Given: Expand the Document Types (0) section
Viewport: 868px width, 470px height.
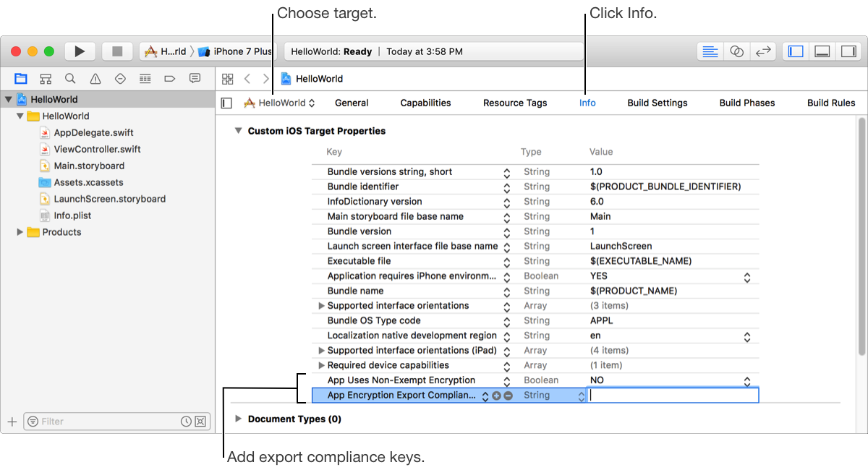Looking at the screenshot, I should [237, 419].
